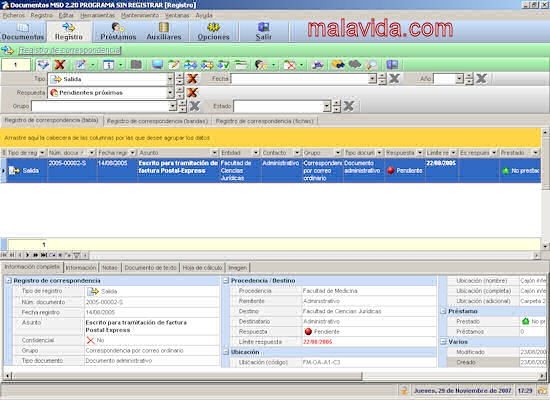The height and width of the screenshot is (400, 550).
Task: Switch to the Imagen tab
Action: pyautogui.click(x=237, y=268)
